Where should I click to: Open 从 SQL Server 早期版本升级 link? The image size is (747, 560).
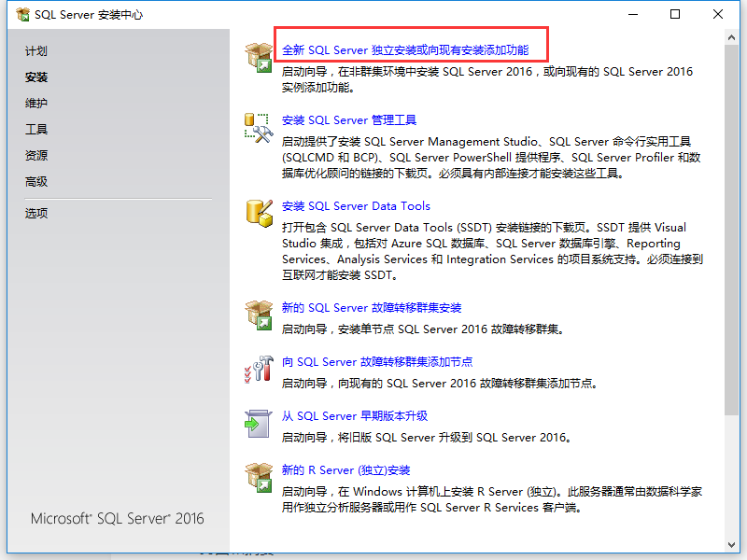(355, 416)
